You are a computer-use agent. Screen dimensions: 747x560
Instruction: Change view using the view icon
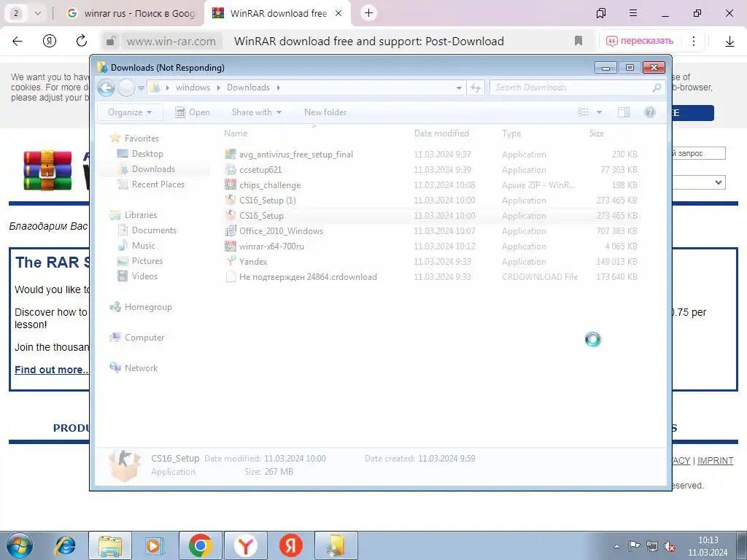click(584, 112)
